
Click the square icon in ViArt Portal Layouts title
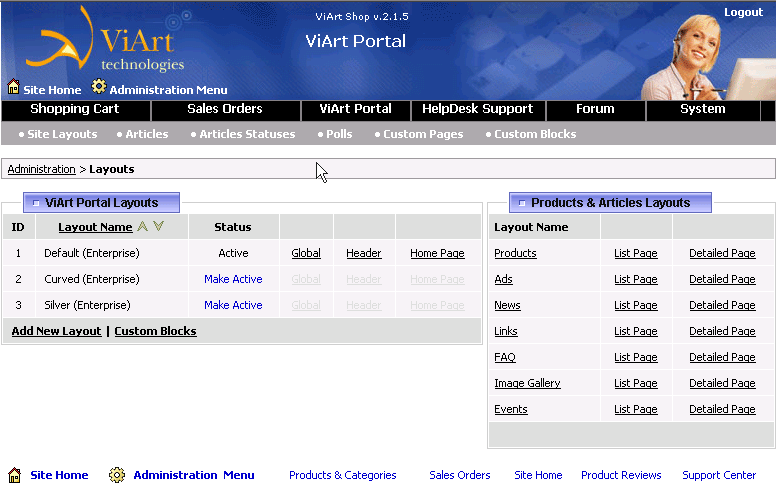[x=36, y=203]
